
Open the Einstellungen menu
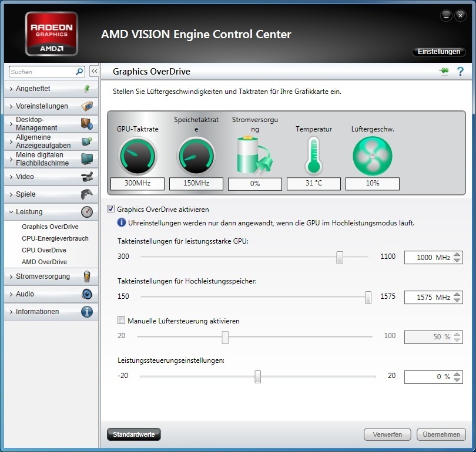coord(438,52)
